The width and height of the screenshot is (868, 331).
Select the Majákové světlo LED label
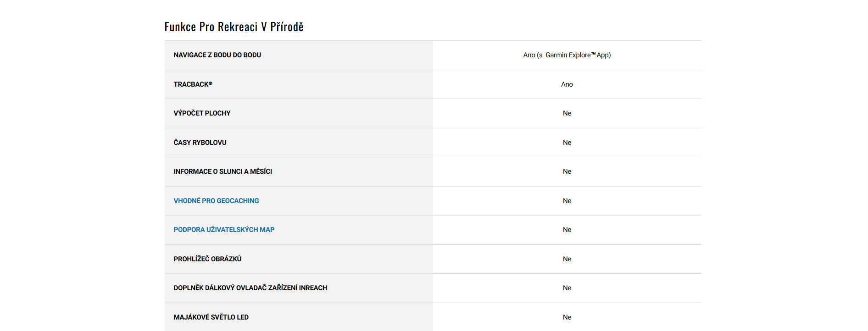[x=211, y=317]
